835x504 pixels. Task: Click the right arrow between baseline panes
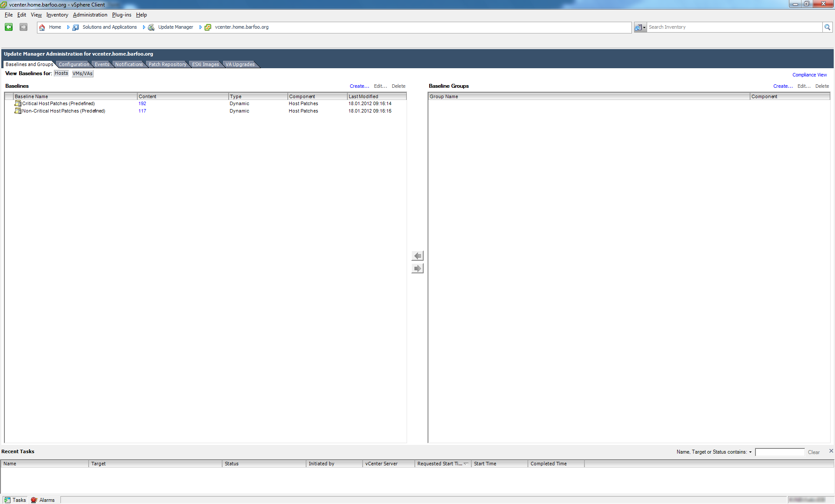(x=417, y=269)
